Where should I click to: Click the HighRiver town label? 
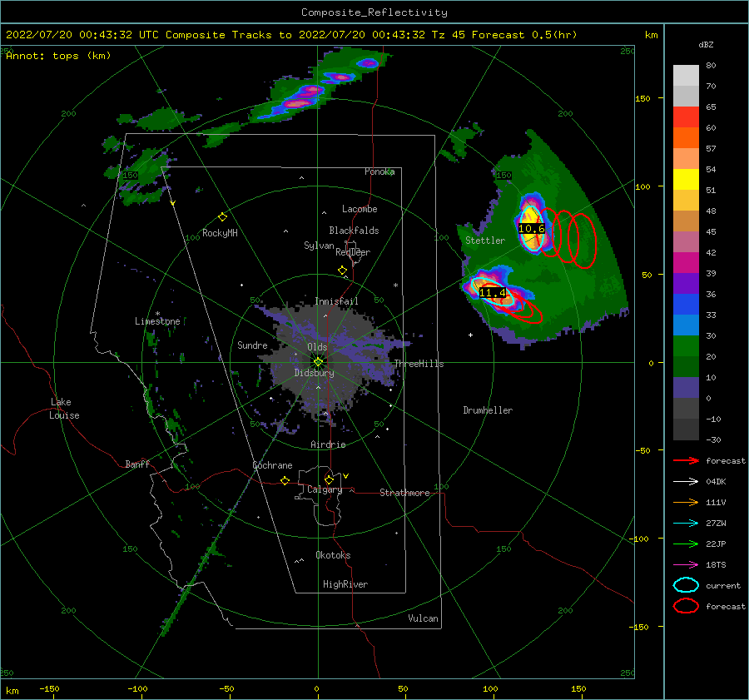345,584
